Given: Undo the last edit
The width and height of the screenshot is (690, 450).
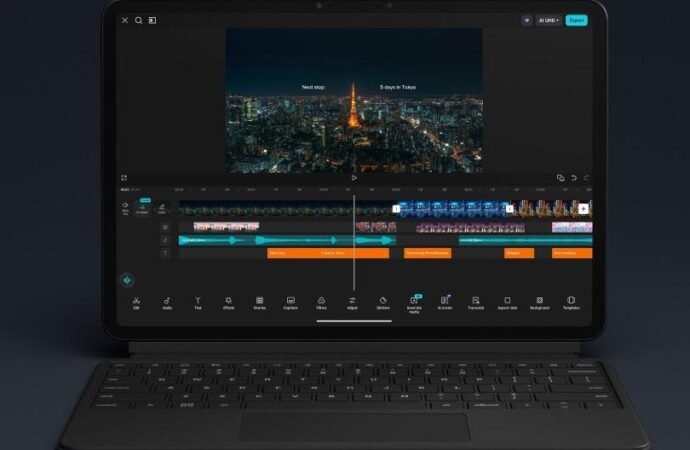Looking at the screenshot, I should (x=574, y=178).
